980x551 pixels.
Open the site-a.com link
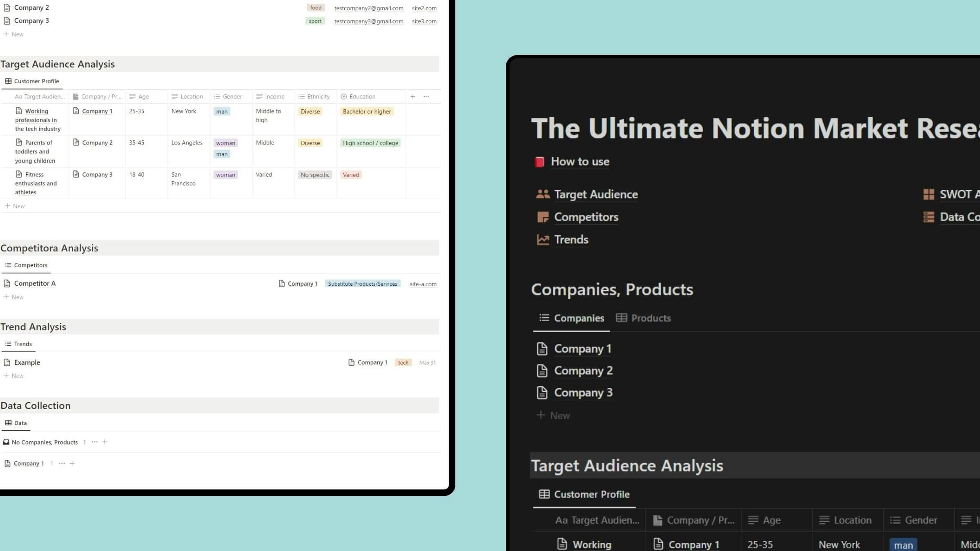(423, 284)
